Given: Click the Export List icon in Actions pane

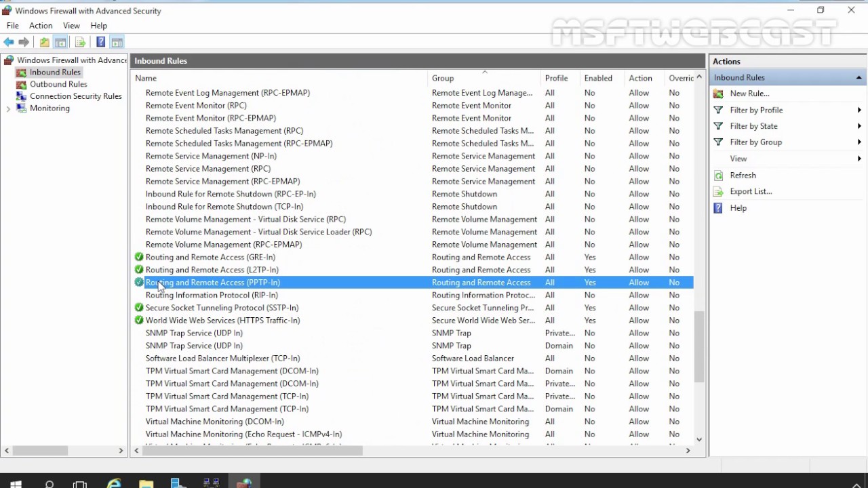Looking at the screenshot, I should click(718, 191).
